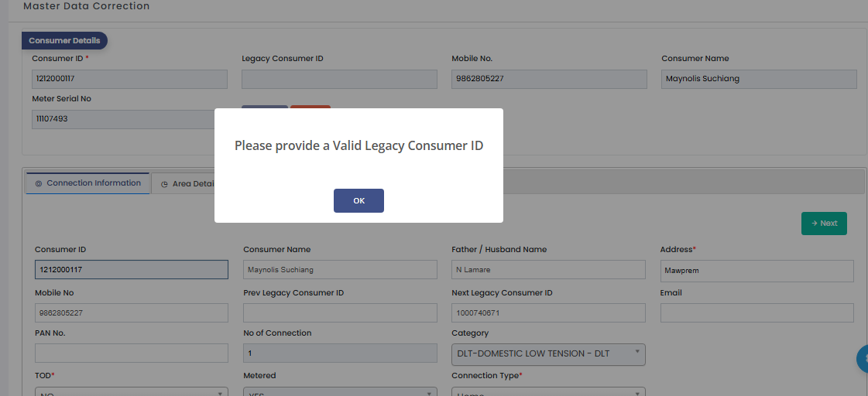
Task: Focus the Address input field
Action: tap(756, 271)
